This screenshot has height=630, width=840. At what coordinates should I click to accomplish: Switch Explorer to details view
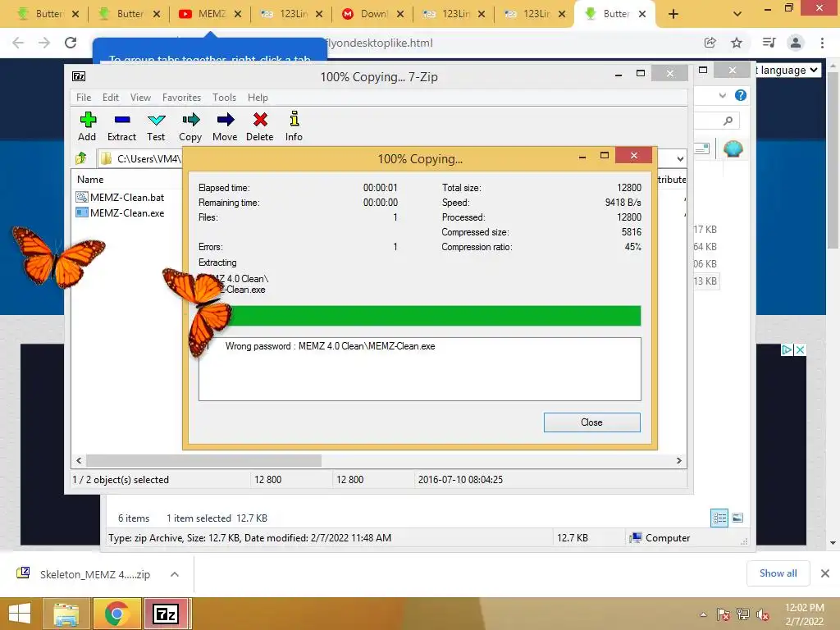(719, 518)
